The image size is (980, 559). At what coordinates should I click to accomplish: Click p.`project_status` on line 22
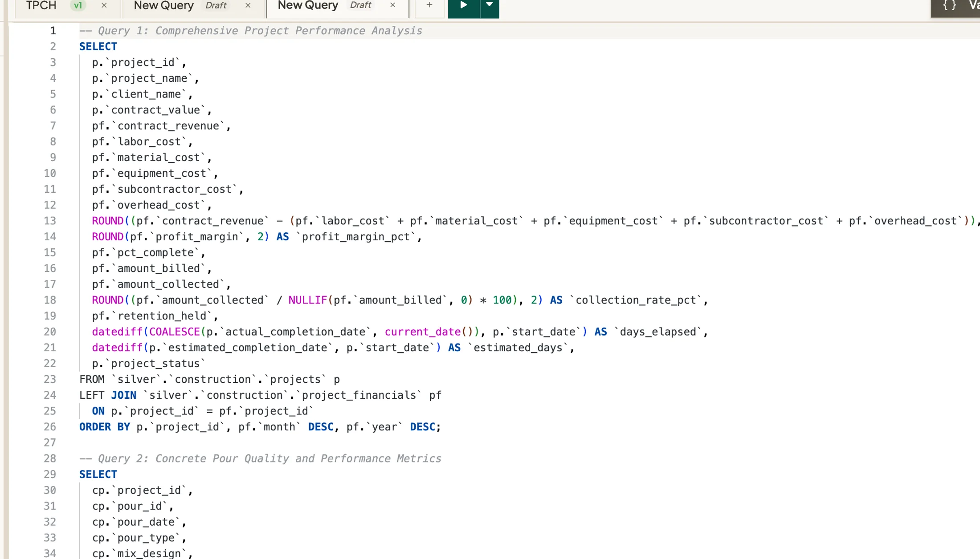coord(148,364)
